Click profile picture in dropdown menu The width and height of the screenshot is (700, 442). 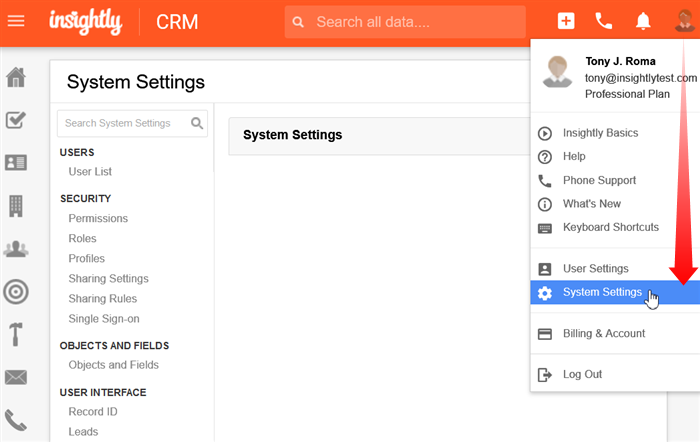coord(557,71)
